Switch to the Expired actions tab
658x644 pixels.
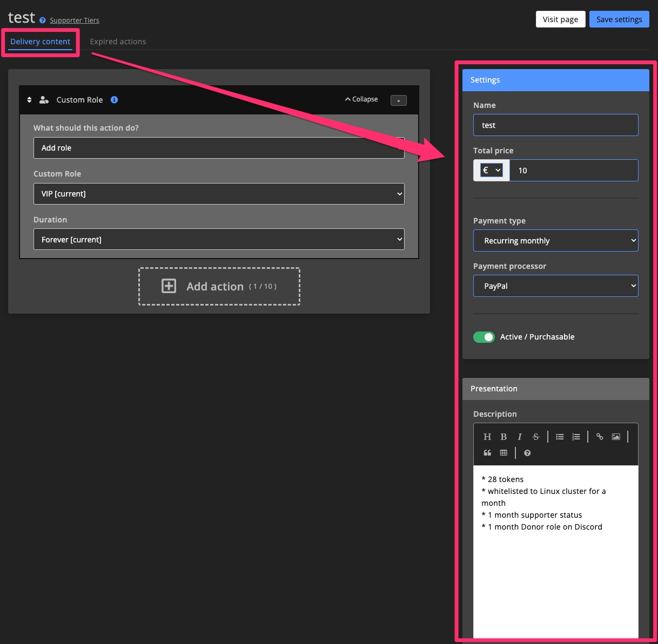coord(118,41)
